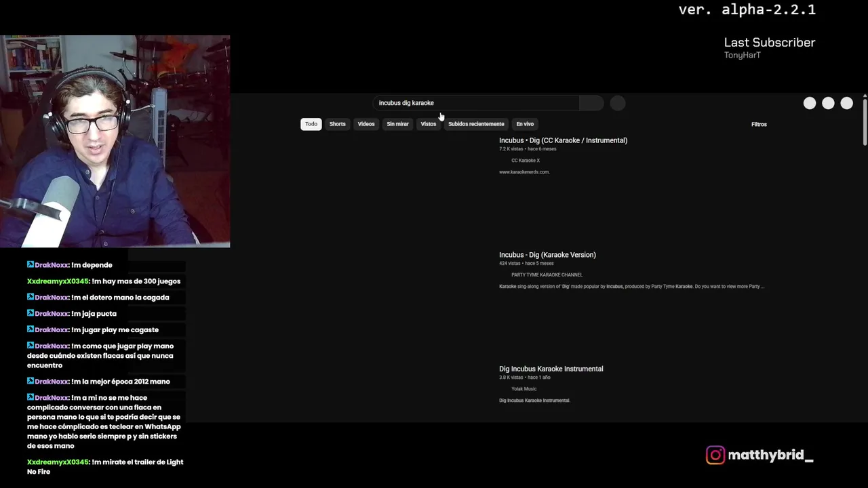Visit the "Yolak Music" channel
This screenshot has width=868, height=488.
pos(524,389)
